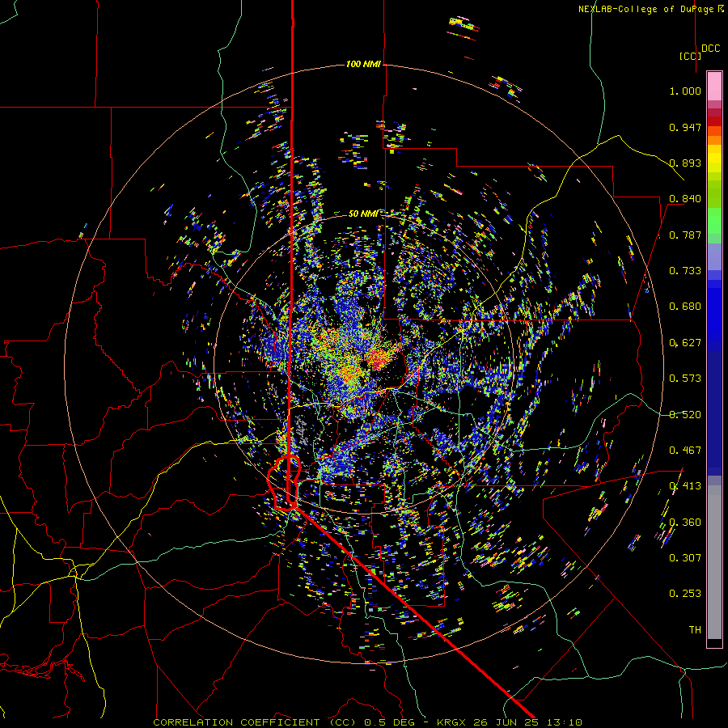Select the 0.360 color scale value
728x728 pixels.
click(685, 523)
